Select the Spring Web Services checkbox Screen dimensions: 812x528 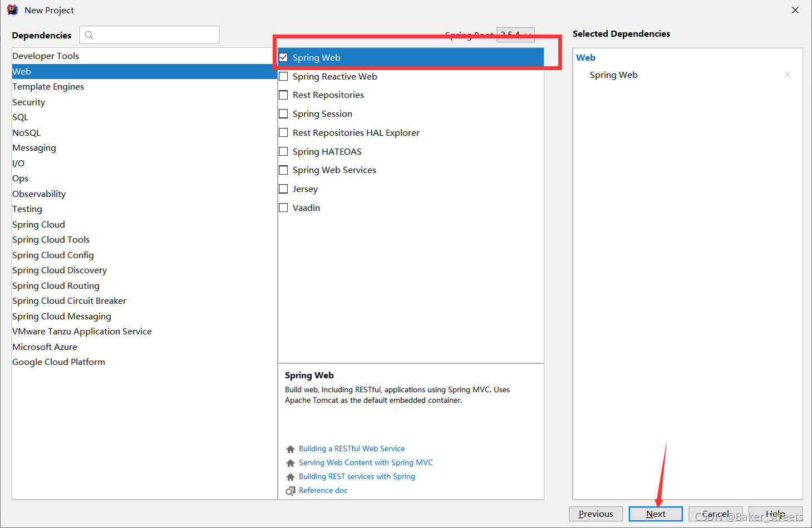[x=284, y=170]
